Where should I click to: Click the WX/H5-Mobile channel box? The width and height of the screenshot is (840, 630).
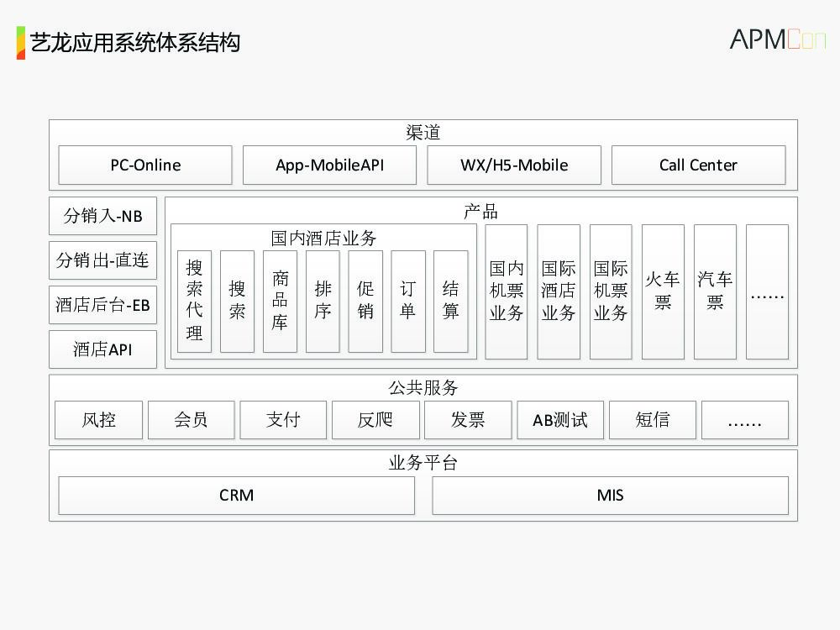tap(514, 165)
